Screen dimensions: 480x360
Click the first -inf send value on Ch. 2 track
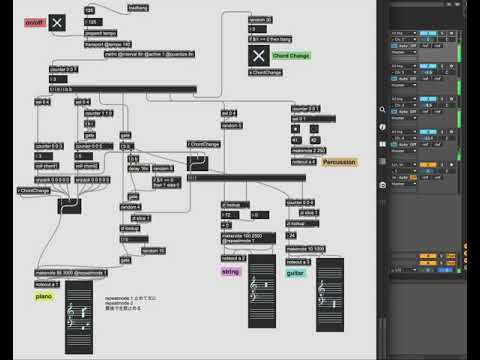pyautogui.click(x=425, y=46)
